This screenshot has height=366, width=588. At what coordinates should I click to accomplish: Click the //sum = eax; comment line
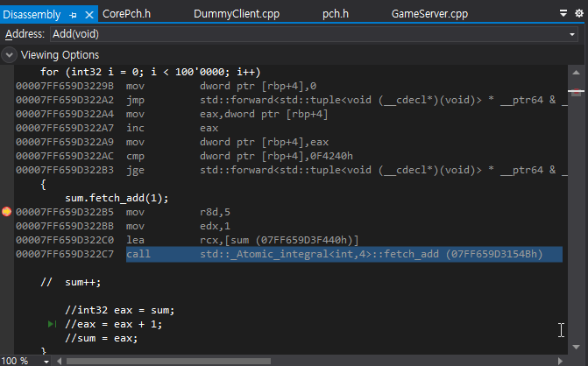102,338
